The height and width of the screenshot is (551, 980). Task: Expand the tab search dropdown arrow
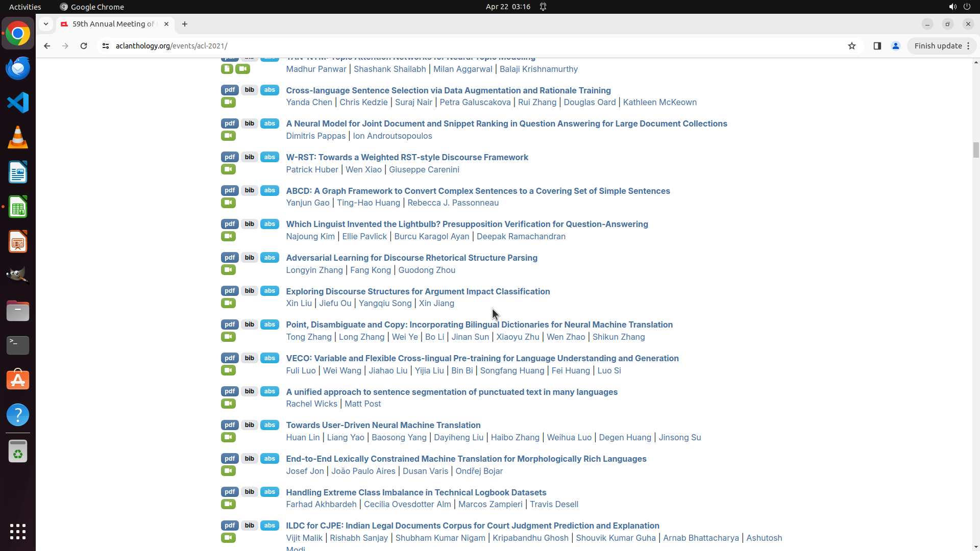pos(46,24)
